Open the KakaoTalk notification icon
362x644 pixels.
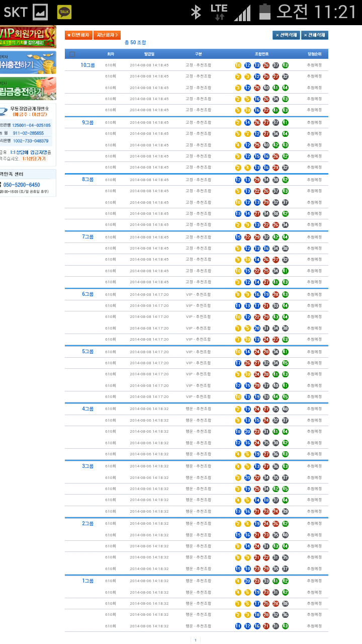pyautogui.click(x=64, y=12)
